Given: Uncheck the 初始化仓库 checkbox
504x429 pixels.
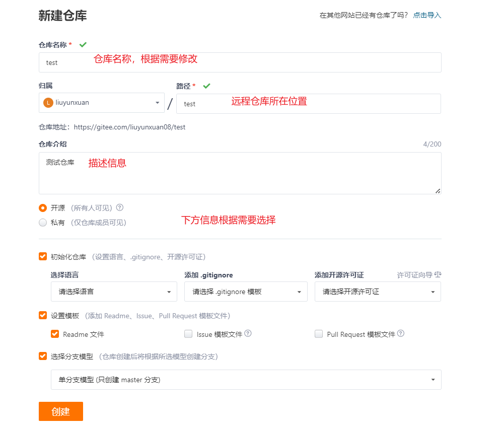Looking at the screenshot, I should 43,256.
